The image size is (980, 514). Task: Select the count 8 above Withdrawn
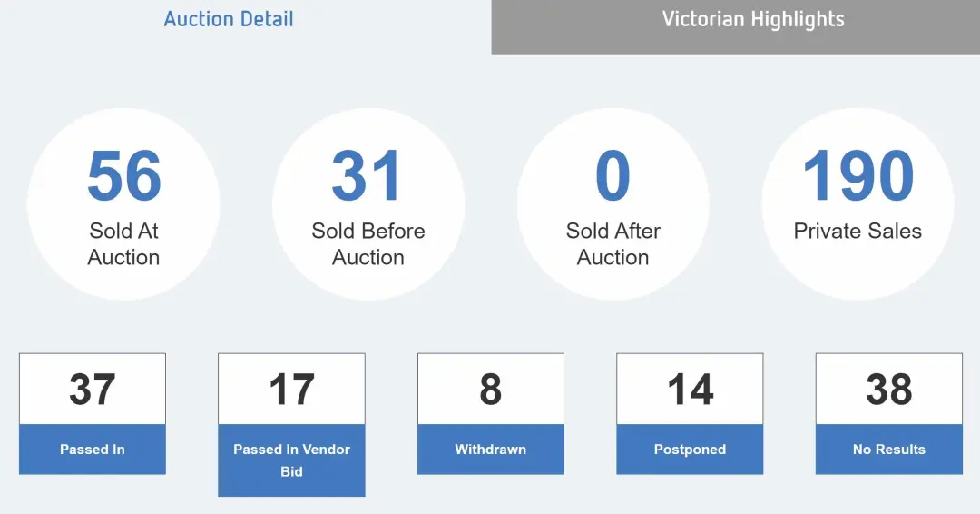pyautogui.click(x=491, y=389)
